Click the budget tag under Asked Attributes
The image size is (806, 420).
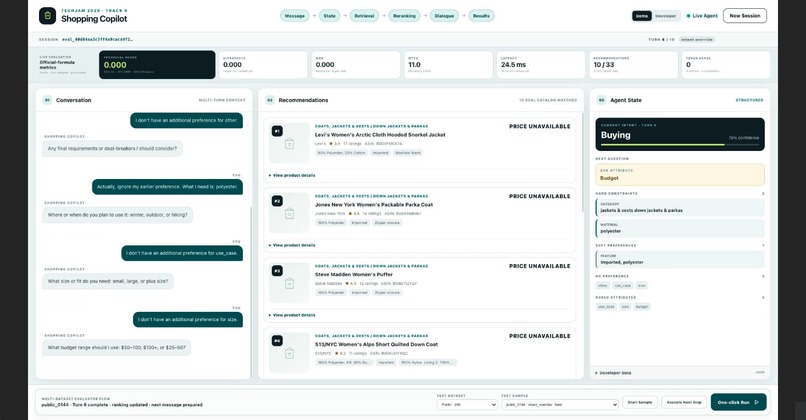click(x=642, y=307)
